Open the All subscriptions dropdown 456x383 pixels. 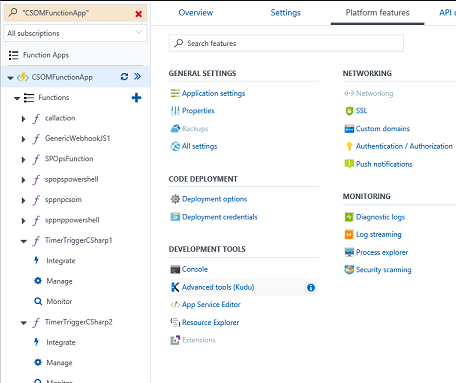(75, 33)
